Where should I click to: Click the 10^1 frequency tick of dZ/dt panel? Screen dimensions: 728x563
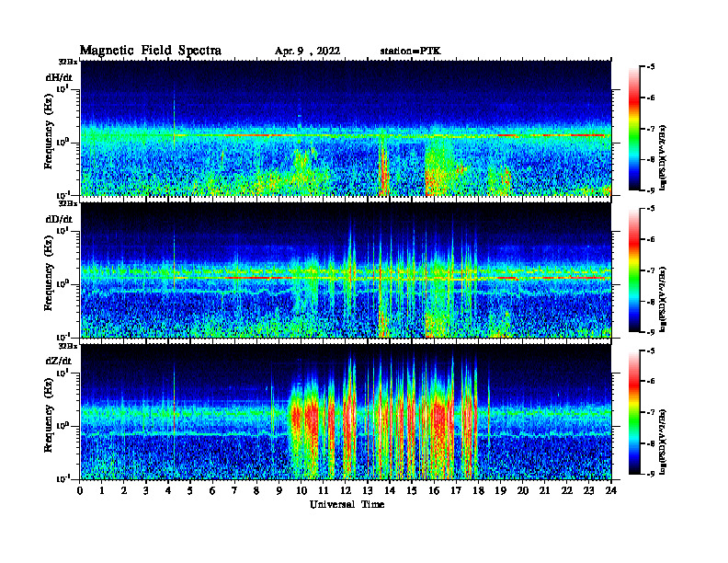(x=63, y=373)
